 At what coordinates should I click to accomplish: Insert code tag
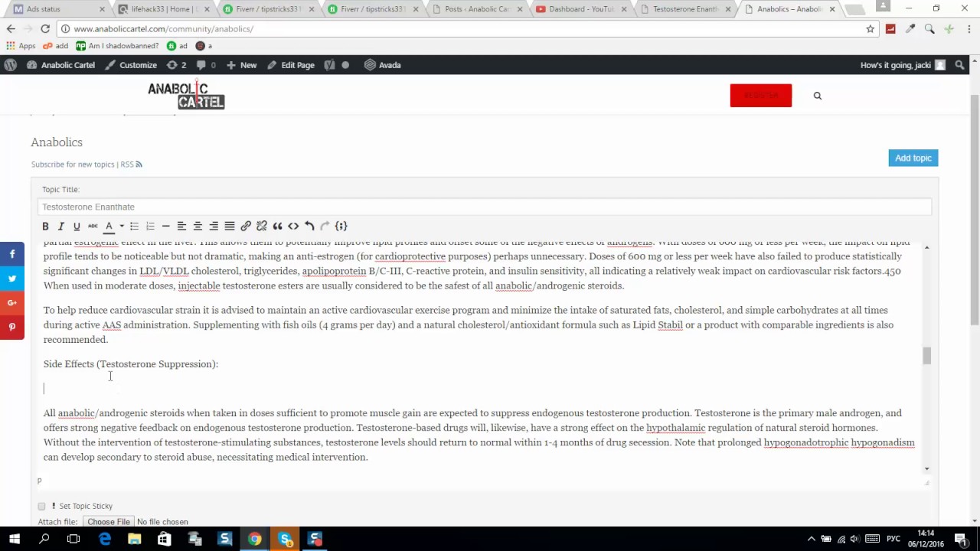[293, 226]
